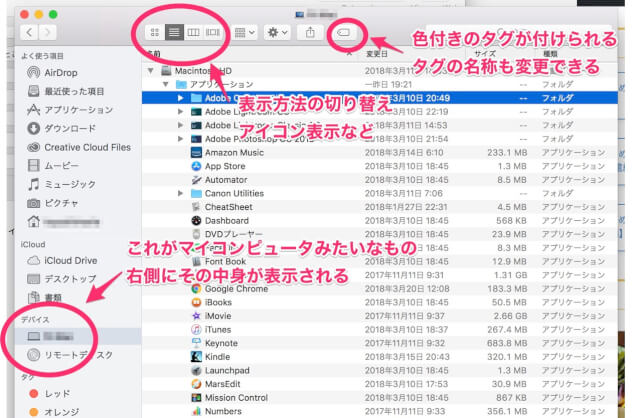Expand the Adobe Photoshop folder

[180, 139]
